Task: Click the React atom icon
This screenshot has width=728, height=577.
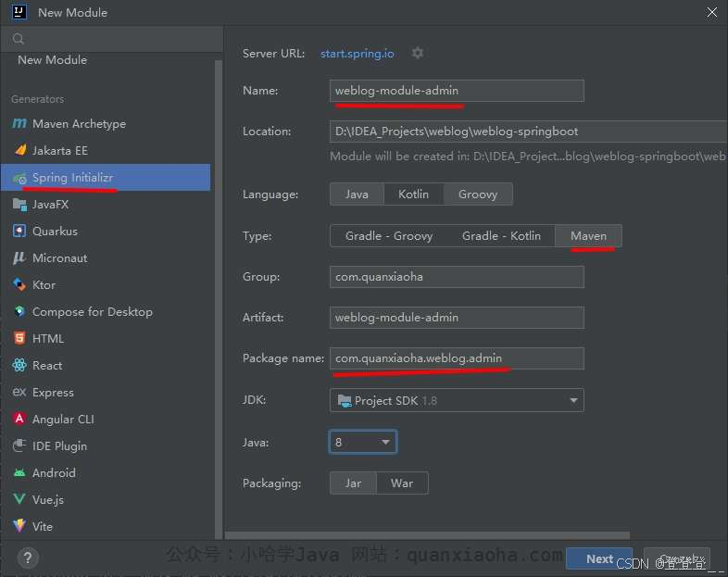Action: (19, 365)
